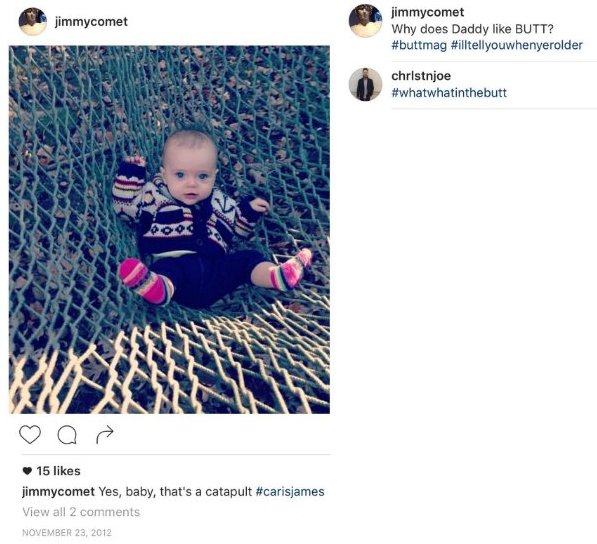The height and width of the screenshot is (544, 597).
Task: Open the #carisjames hashtag in the caption
Action: pyautogui.click(x=290, y=491)
